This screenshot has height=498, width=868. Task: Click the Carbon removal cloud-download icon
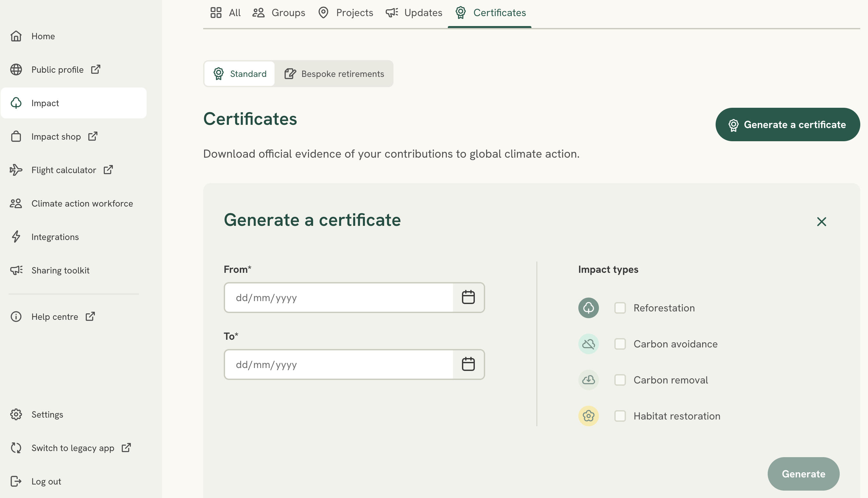[x=588, y=380]
